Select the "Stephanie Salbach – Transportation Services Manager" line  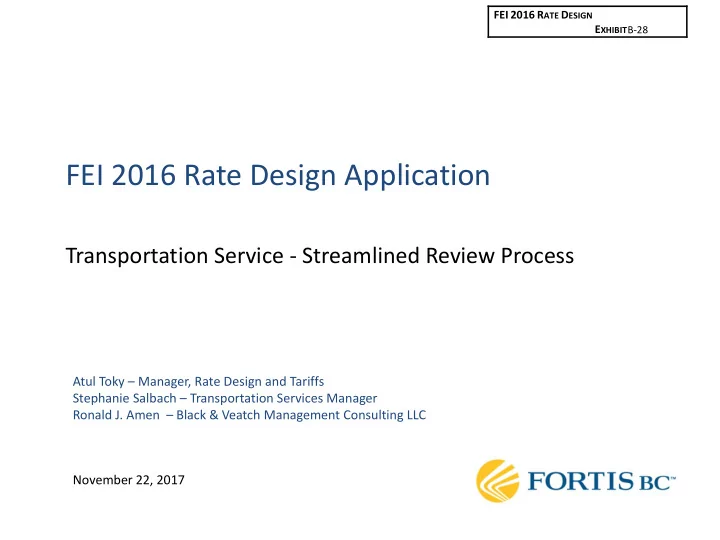click(225, 398)
